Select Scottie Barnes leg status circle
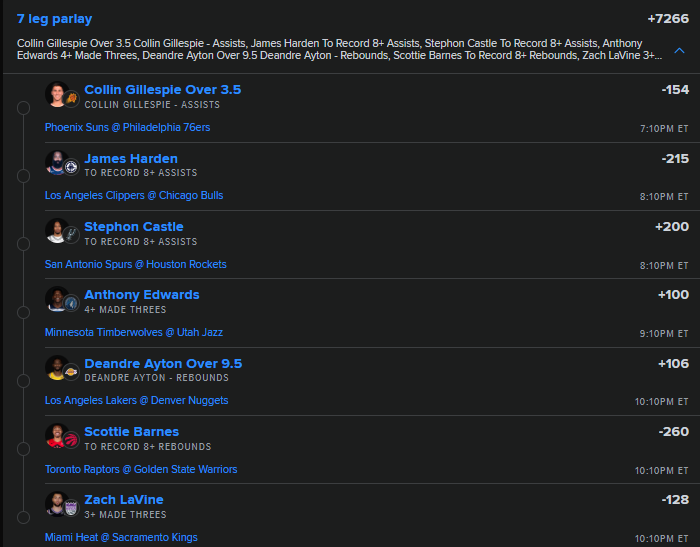This screenshot has width=700, height=547. pos(24,449)
